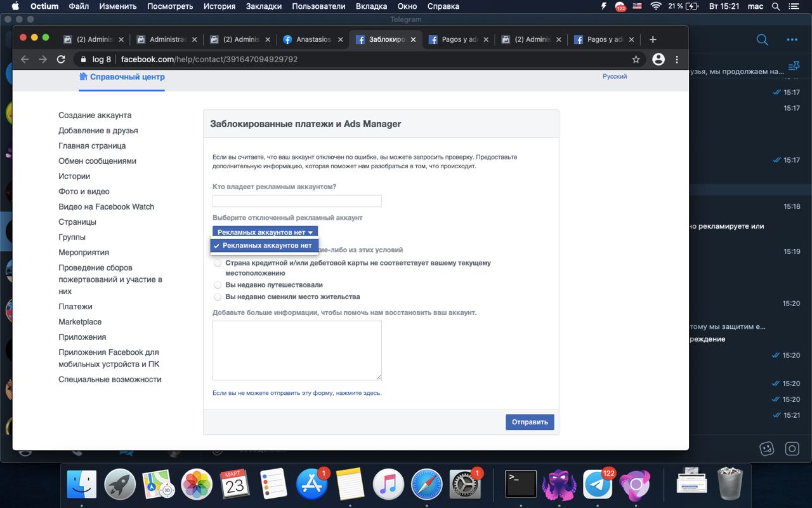
Task: Open Maps from the Dock
Action: tap(158, 485)
